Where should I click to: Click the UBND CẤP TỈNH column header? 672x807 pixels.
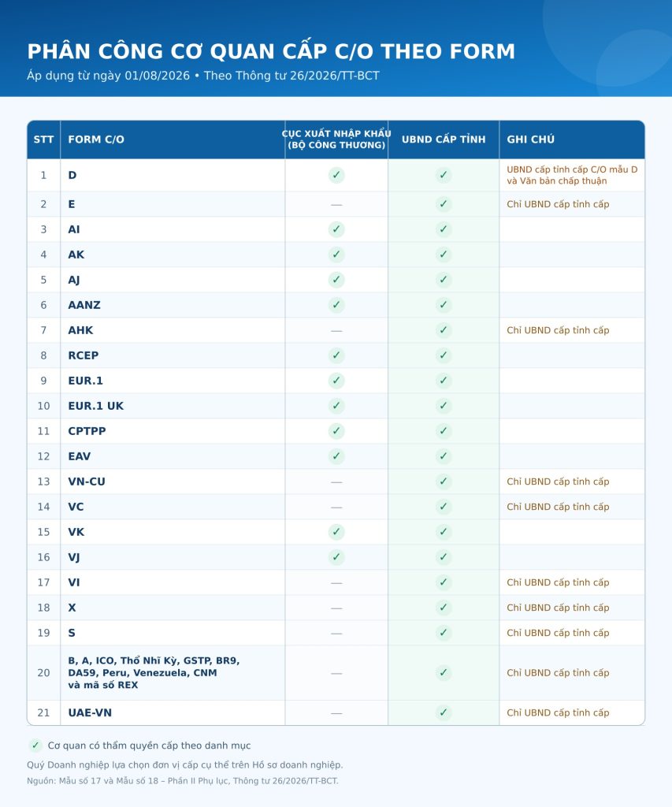(444, 139)
